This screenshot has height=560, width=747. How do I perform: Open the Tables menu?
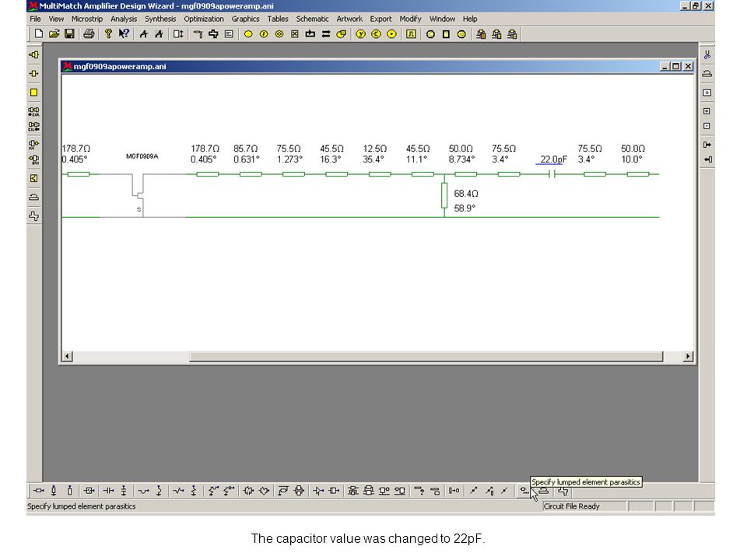coord(277,19)
